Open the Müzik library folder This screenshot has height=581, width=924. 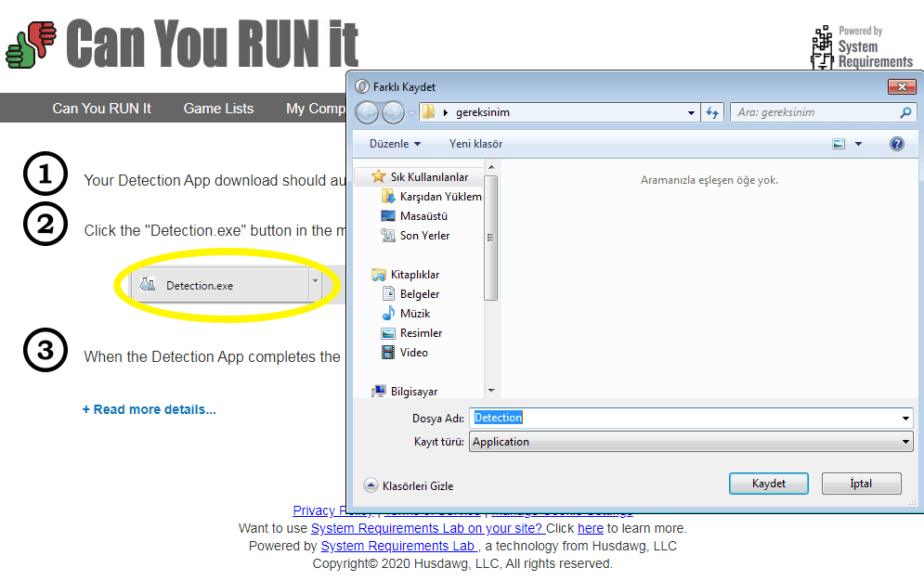pos(414,314)
